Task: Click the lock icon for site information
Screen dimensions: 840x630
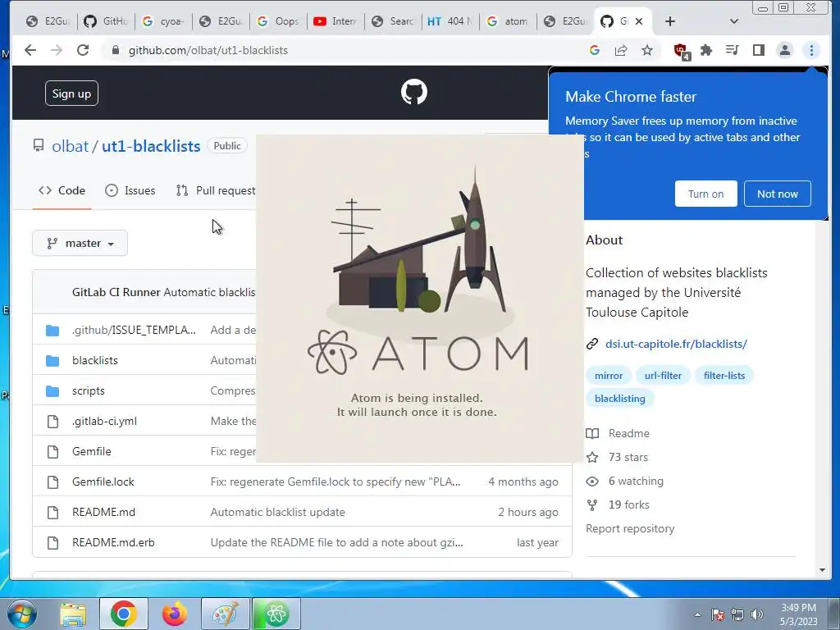Action: point(115,50)
